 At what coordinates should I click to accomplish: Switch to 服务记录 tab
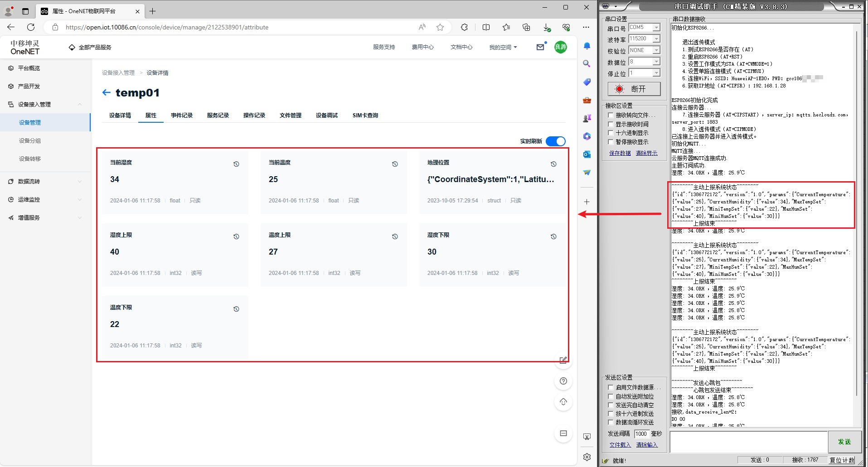(x=218, y=116)
